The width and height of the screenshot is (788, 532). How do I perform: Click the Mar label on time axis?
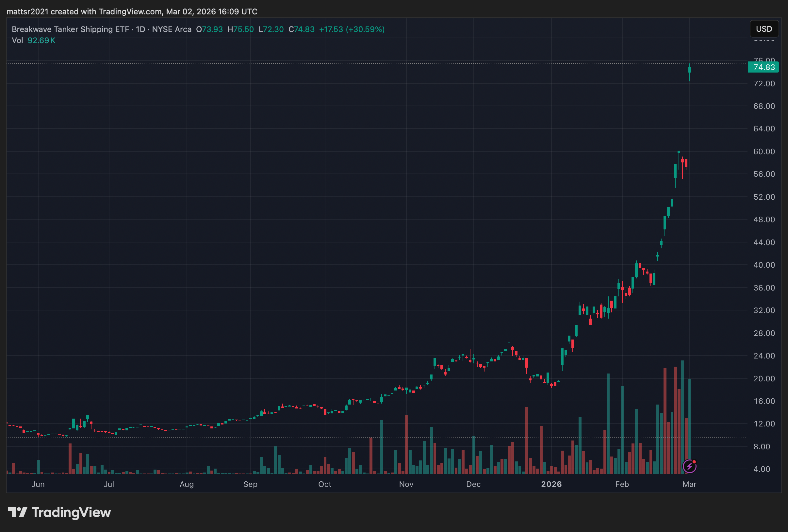[689, 484]
